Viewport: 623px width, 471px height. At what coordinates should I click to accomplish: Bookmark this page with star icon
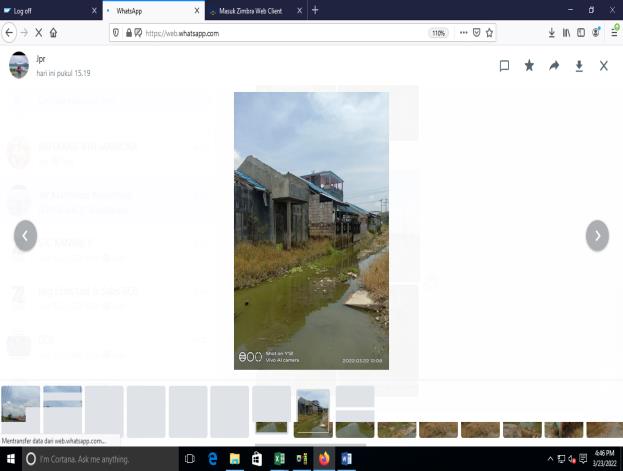pos(490,33)
